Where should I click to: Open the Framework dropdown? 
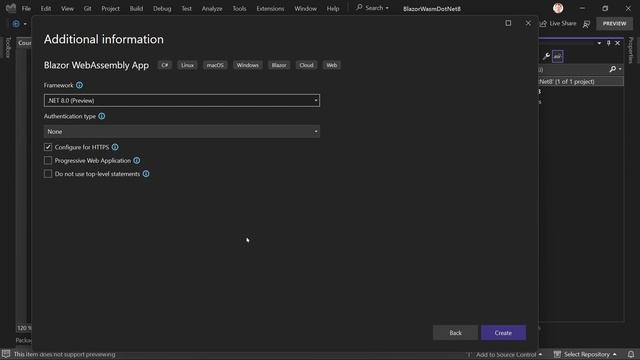(182, 100)
